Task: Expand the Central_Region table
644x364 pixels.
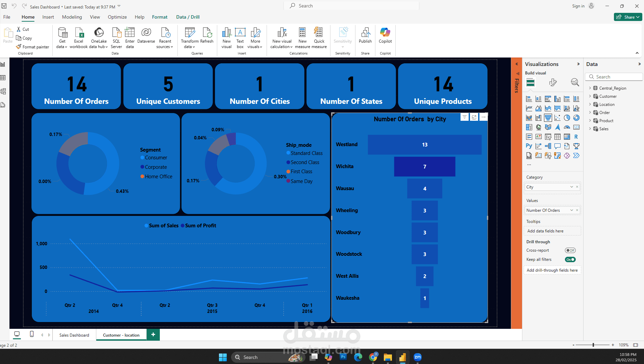Action: 590,88
